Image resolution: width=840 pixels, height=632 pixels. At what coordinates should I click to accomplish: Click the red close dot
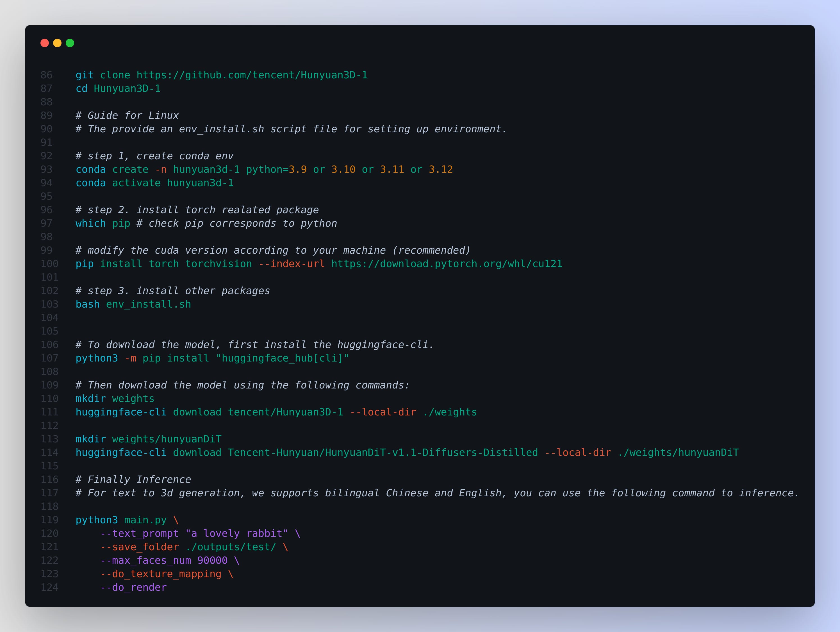tap(45, 43)
